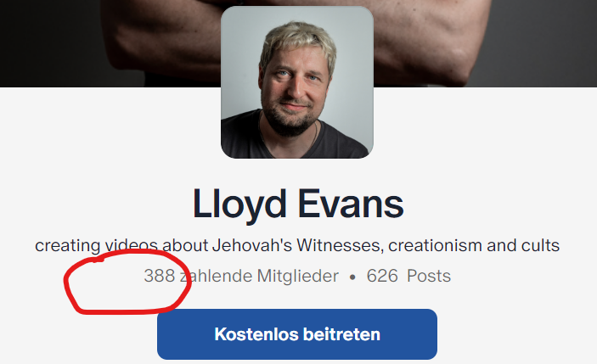Click Jehovah's Witnesses in the tagline
Image resolution: width=597 pixels, height=364 pixels.
click(x=298, y=245)
